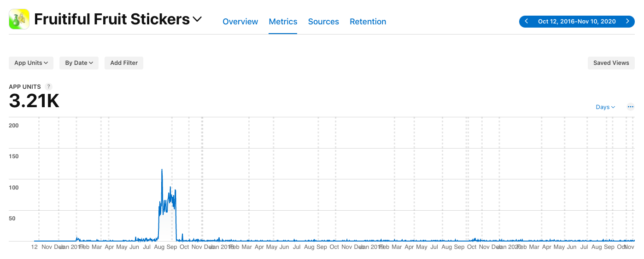Click the App Units help question mark
644x259 pixels.
(49, 86)
